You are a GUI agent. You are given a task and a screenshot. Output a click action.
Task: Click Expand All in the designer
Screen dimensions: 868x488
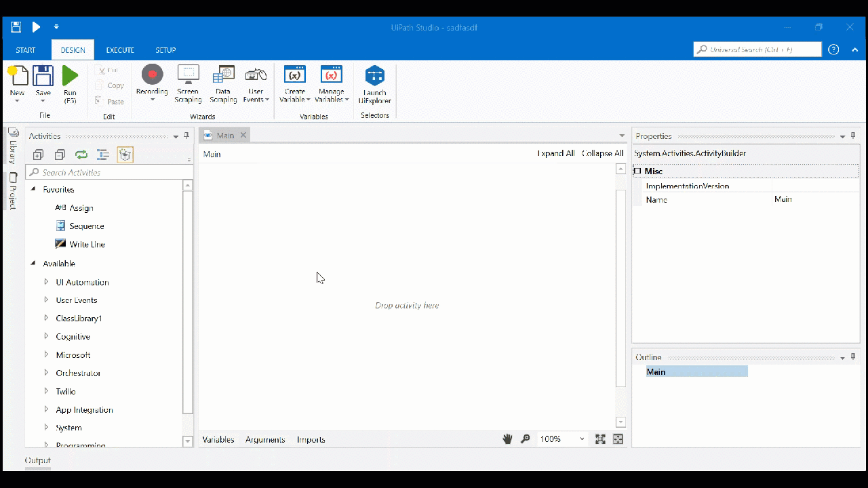[x=556, y=154]
